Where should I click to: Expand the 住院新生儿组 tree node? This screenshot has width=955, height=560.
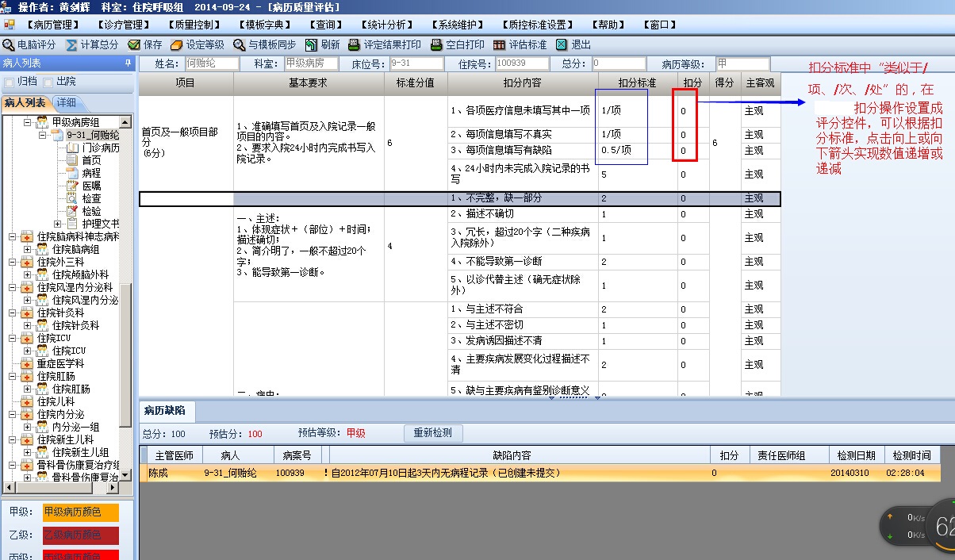click(x=26, y=452)
